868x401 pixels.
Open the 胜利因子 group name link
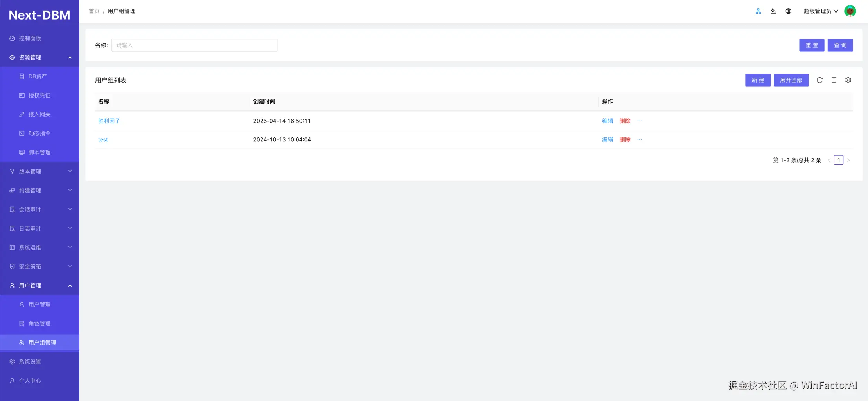point(109,121)
